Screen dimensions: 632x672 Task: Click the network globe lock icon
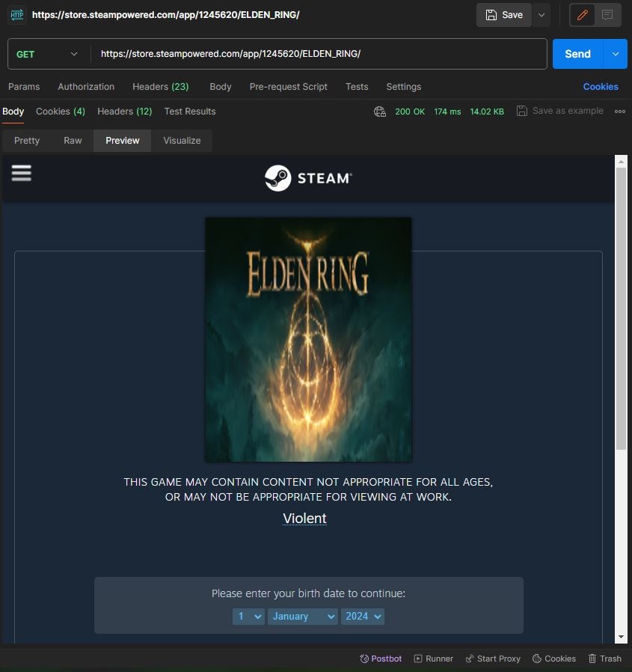[380, 112]
